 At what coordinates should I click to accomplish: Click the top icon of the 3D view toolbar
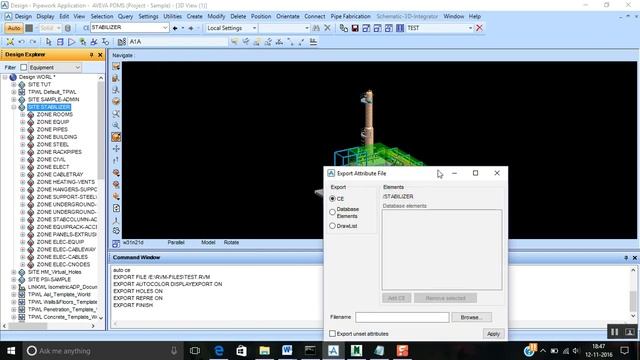pos(116,66)
